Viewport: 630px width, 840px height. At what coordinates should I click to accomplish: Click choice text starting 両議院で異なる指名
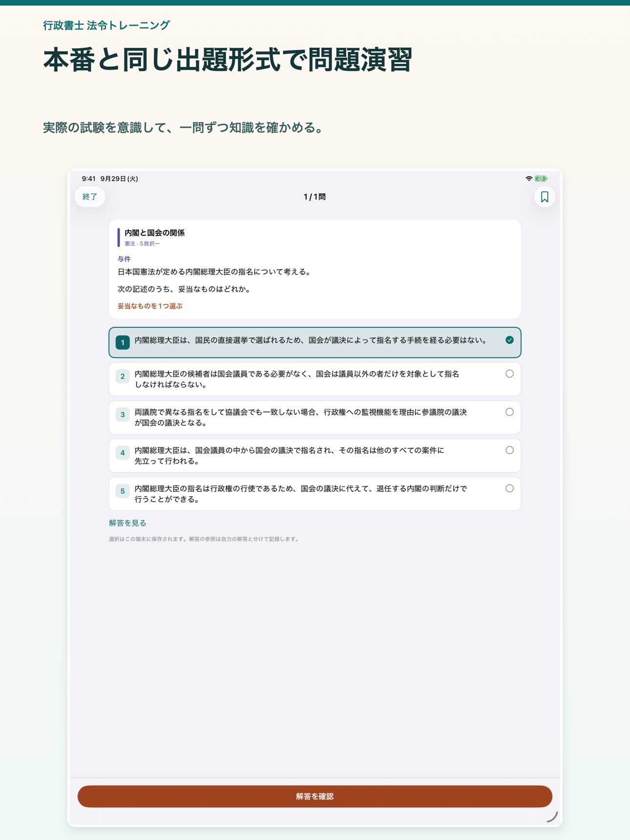301,418
